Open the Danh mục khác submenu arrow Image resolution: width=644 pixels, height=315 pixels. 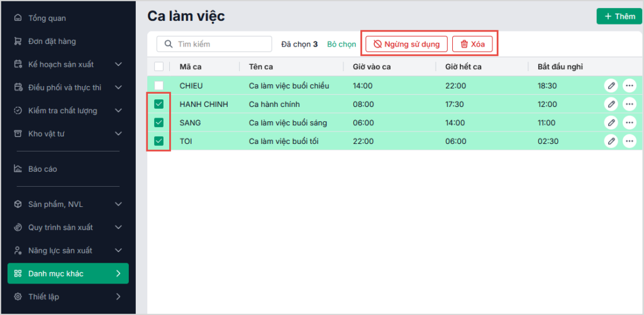click(118, 274)
